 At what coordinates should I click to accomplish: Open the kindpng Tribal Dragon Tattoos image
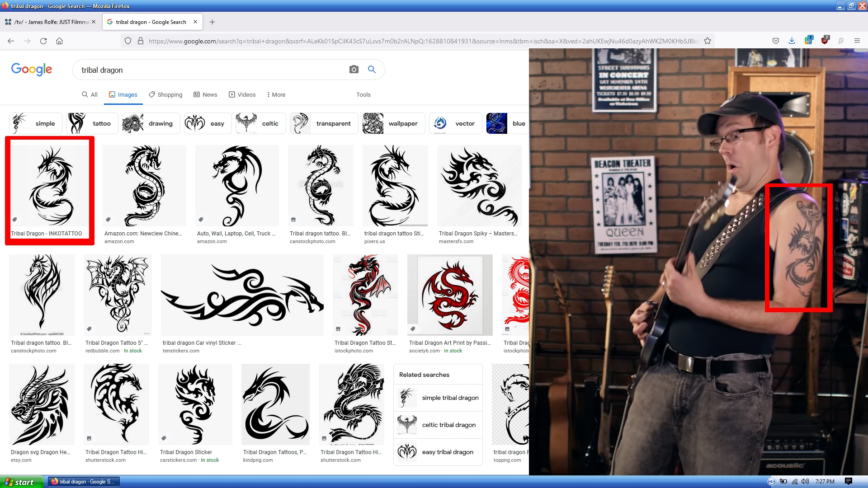[276, 404]
